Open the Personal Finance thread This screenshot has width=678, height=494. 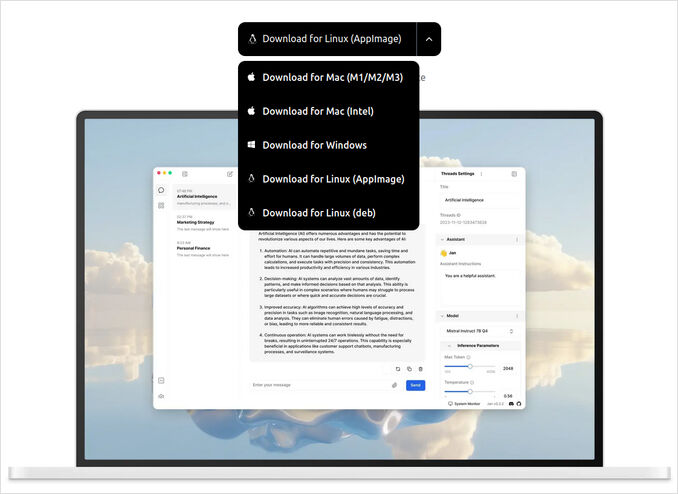[204, 249]
